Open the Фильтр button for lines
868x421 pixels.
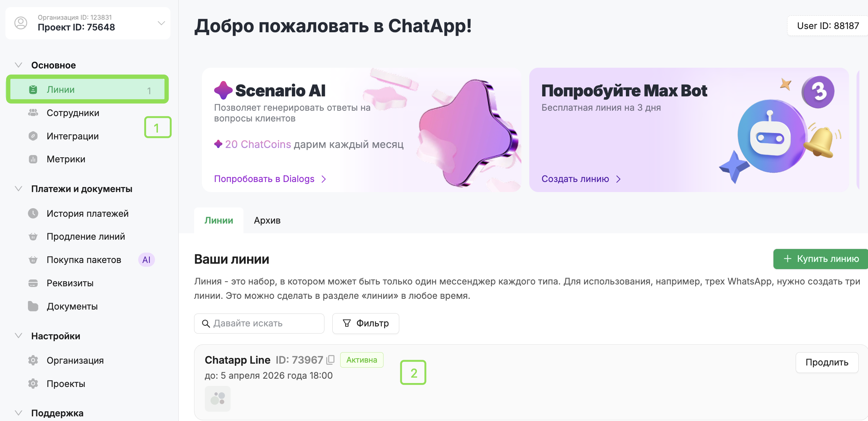click(366, 323)
